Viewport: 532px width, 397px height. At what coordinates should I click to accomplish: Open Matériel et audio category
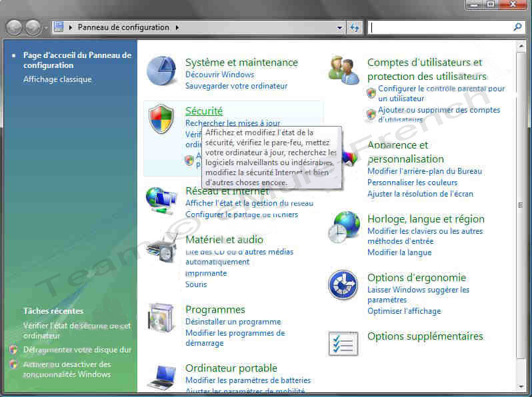(224, 240)
